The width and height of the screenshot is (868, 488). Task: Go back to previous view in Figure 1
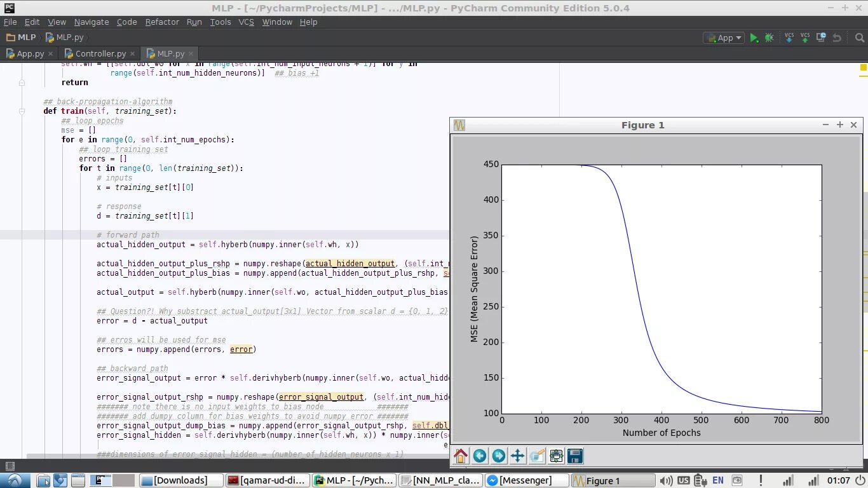point(480,456)
